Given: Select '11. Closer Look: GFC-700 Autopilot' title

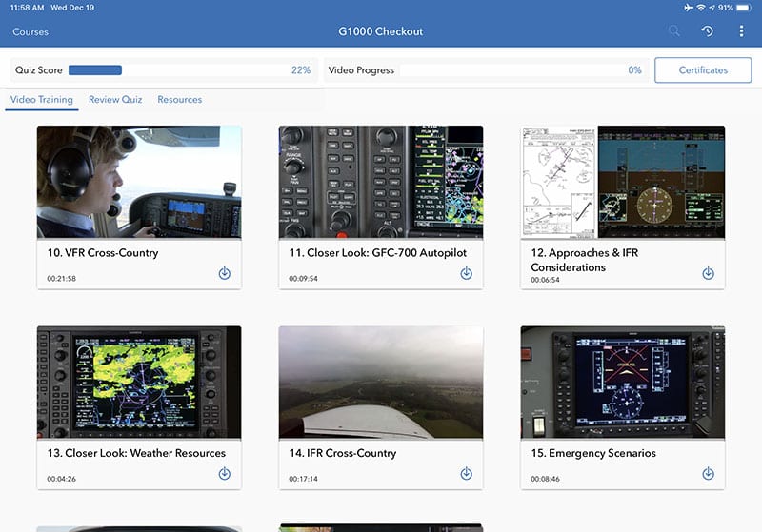Looking at the screenshot, I should (x=377, y=253).
